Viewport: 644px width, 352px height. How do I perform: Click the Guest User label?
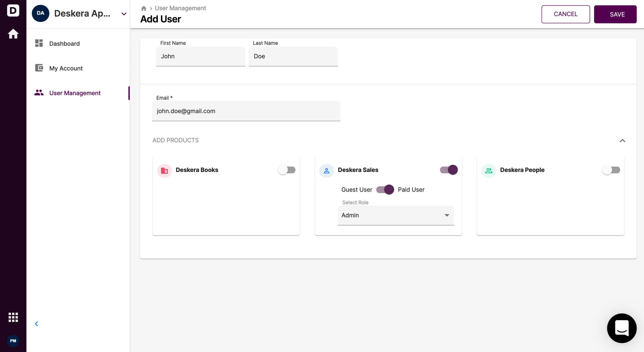coord(357,190)
